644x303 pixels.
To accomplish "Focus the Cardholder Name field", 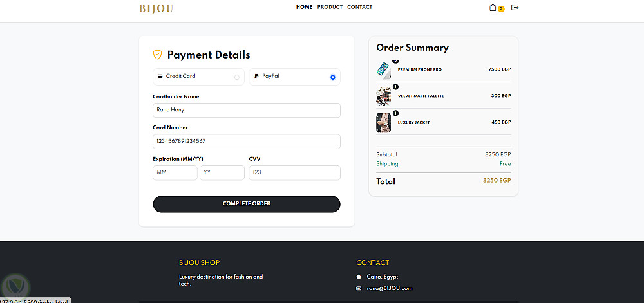I will click(247, 110).
